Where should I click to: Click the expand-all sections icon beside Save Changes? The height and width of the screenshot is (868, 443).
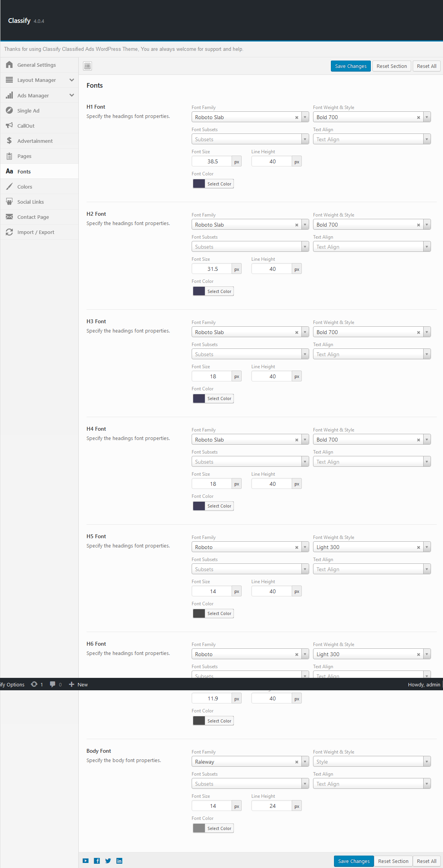(88, 66)
